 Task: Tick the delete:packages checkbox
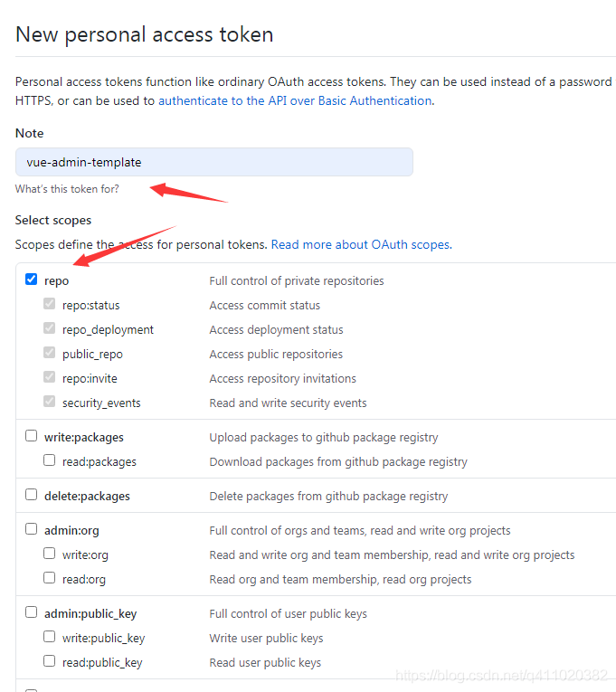32,495
